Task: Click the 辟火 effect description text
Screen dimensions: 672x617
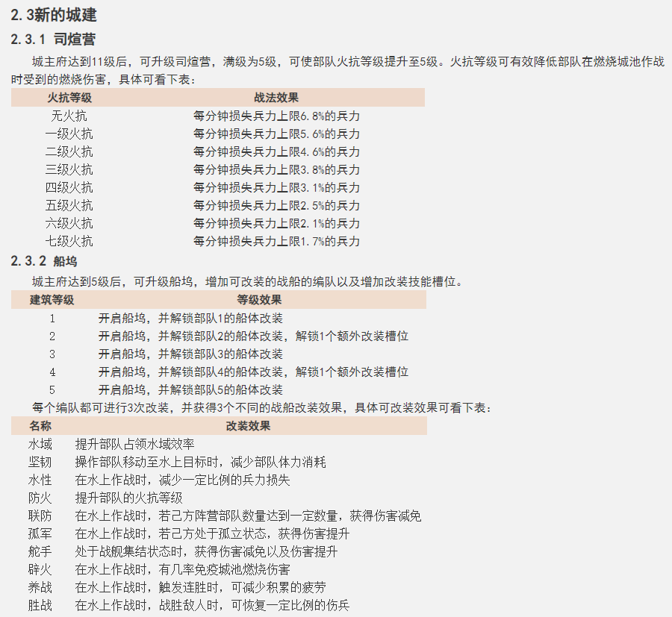Action: [173, 568]
